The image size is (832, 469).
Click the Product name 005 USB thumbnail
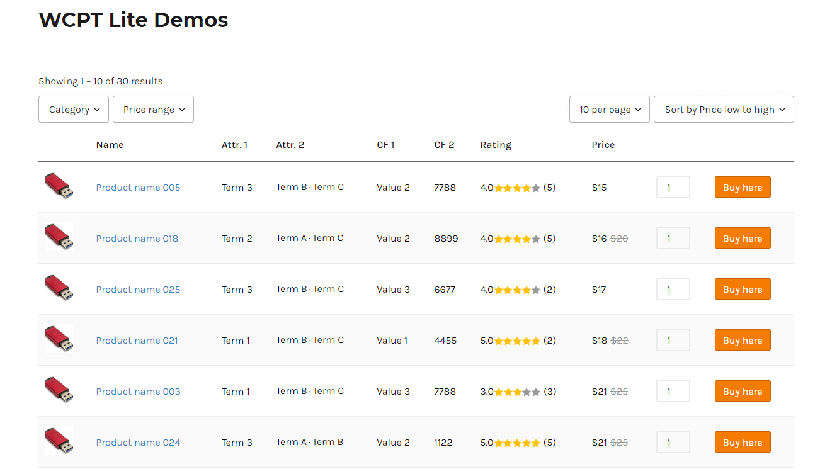pyautogui.click(x=59, y=187)
